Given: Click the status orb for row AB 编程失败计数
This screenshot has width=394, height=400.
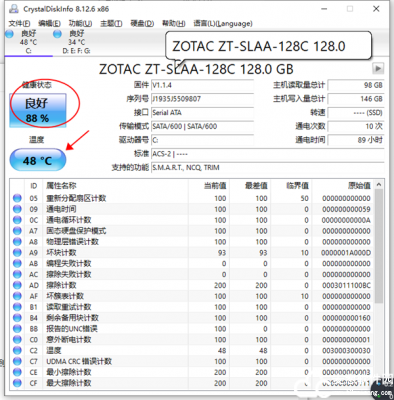Looking at the screenshot, I should point(17,264).
